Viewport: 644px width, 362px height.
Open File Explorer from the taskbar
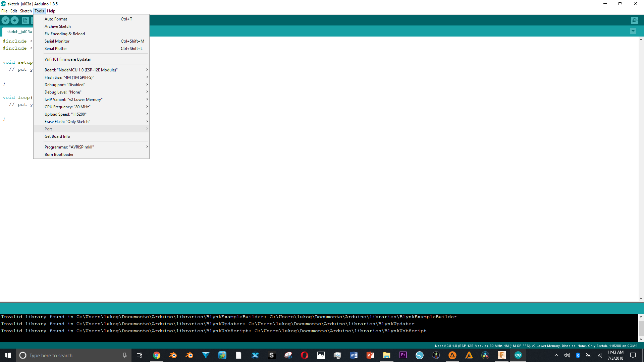click(x=386, y=355)
